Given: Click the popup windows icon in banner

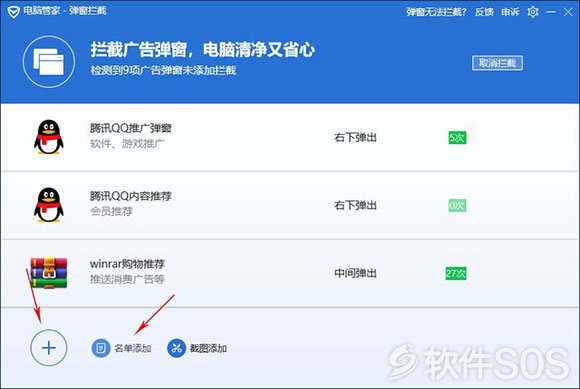Looking at the screenshot, I should click(49, 62).
